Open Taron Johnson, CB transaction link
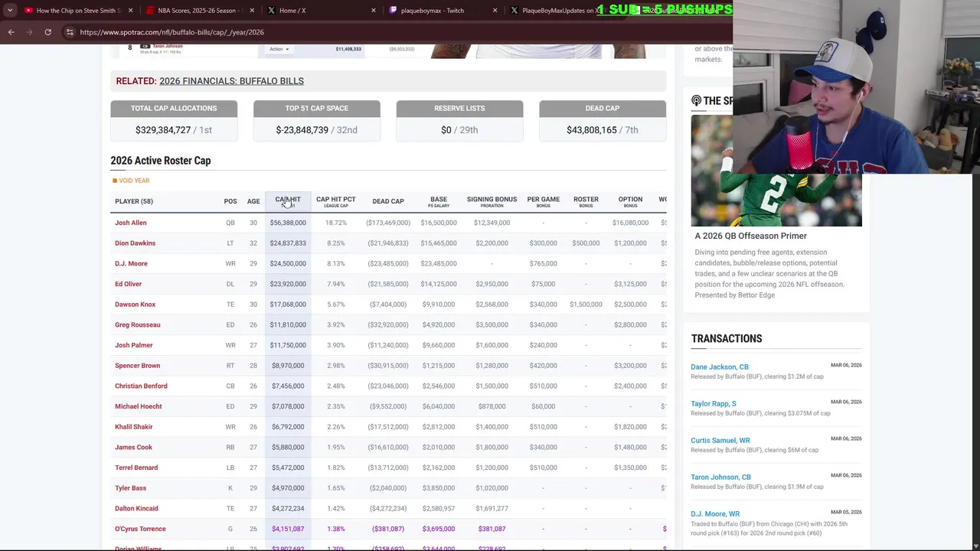Image resolution: width=980 pixels, height=551 pixels. (x=720, y=478)
